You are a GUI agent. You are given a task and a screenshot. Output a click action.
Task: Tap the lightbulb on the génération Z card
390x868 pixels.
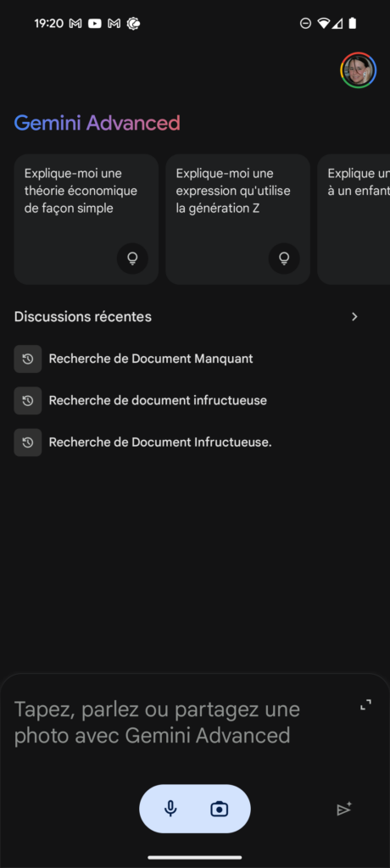pyautogui.click(x=284, y=259)
